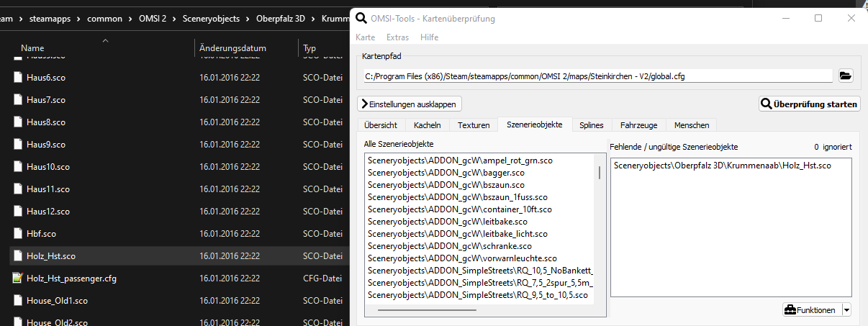Click the Haus12.sco file icon

point(18,211)
